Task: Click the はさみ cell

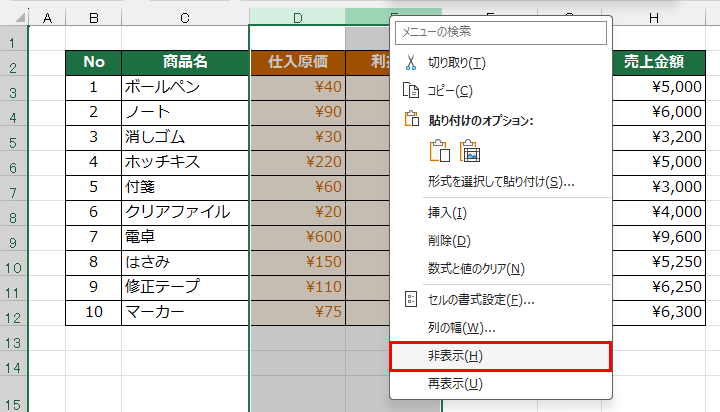Action: coord(185,262)
